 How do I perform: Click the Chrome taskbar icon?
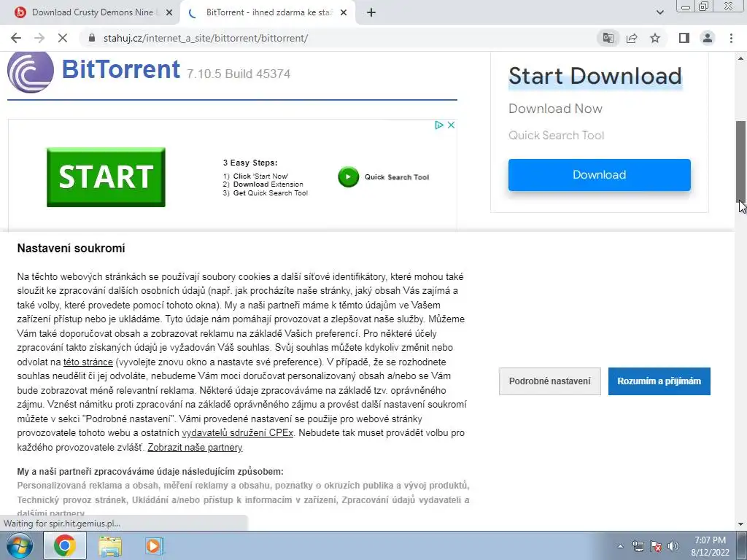(64, 545)
